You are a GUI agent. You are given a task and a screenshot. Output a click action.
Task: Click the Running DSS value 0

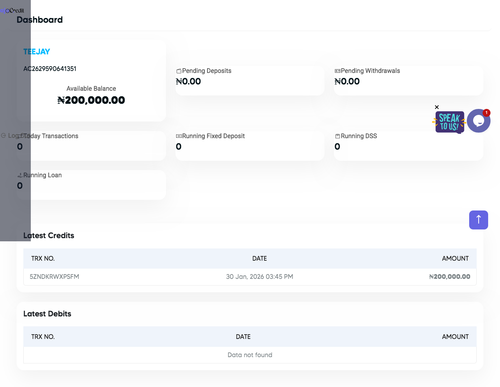pyautogui.click(x=337, y=146)
